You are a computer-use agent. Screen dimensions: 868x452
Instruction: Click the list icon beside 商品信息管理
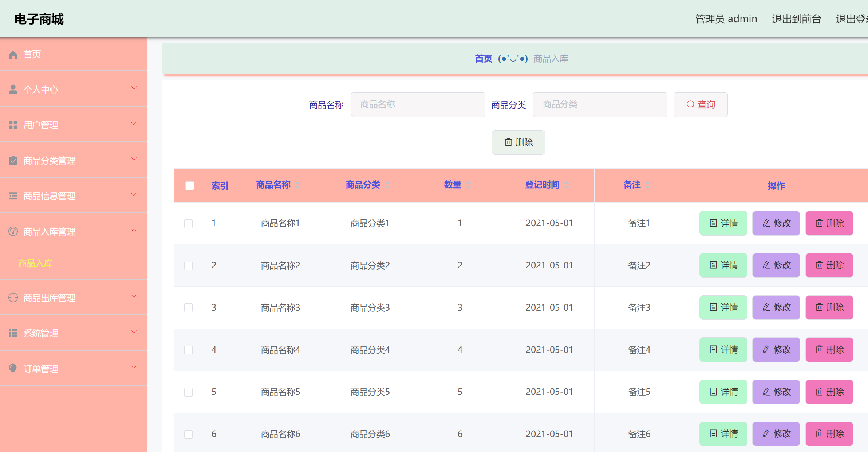pyautogui.click(x=13, y=196)
